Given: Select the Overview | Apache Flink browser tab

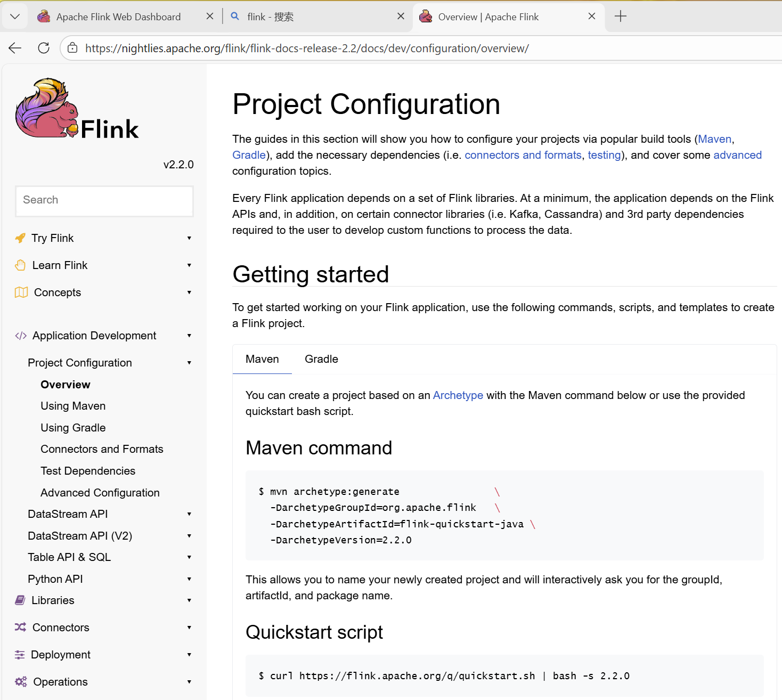Looking at the screenshot, I should [x=488, y=17].
